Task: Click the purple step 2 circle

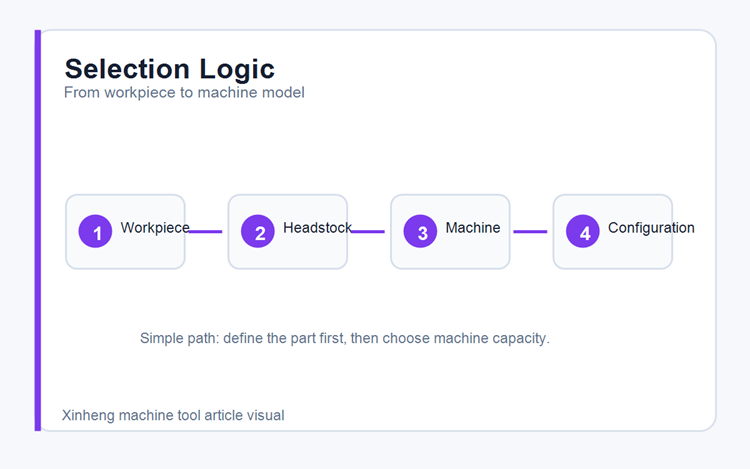Action: [x=258, y=231]
